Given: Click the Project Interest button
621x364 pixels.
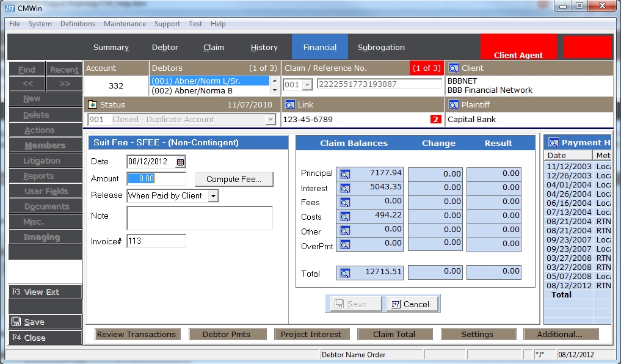Looking at the screenshot, I should [311, 334].
